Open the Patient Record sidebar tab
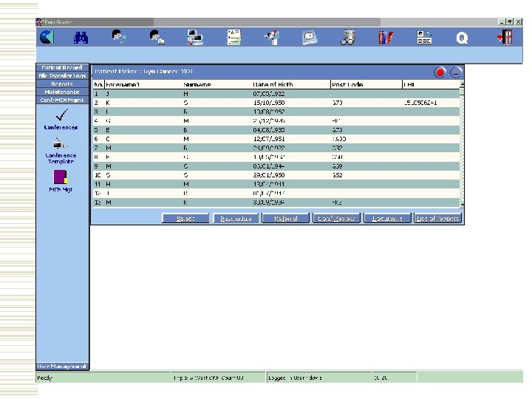 point(62,67)
